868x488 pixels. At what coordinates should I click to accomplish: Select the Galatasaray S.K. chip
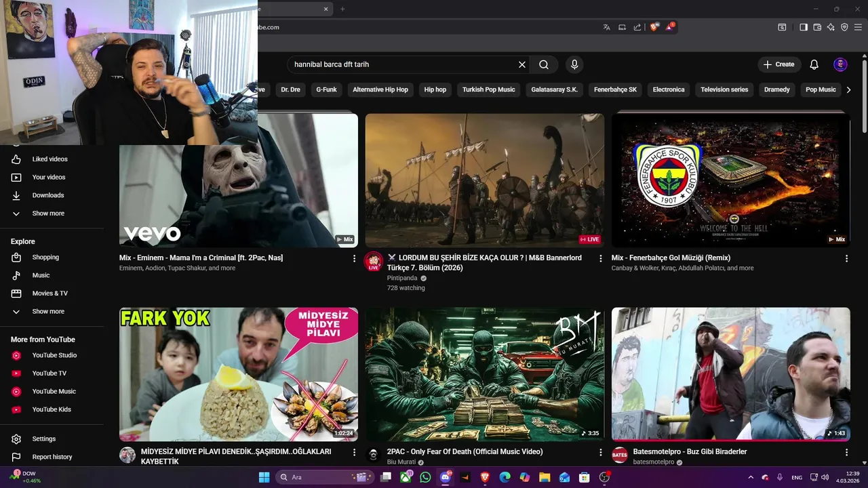coord(555,89)
